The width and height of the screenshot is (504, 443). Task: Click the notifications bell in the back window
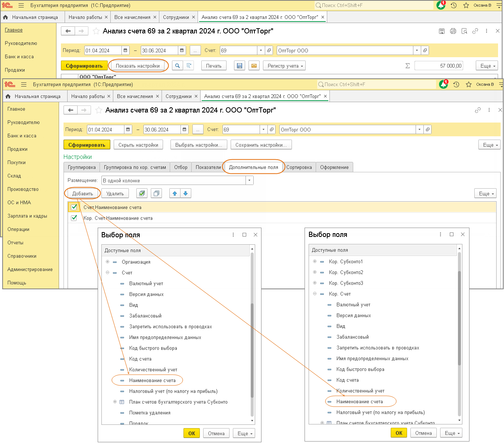(x=441, y=5)
